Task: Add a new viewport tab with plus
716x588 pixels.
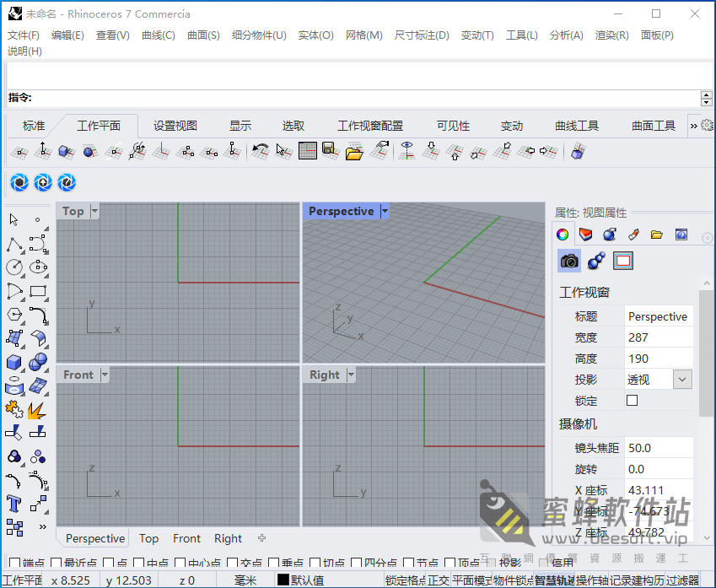Action: point(261,538)
